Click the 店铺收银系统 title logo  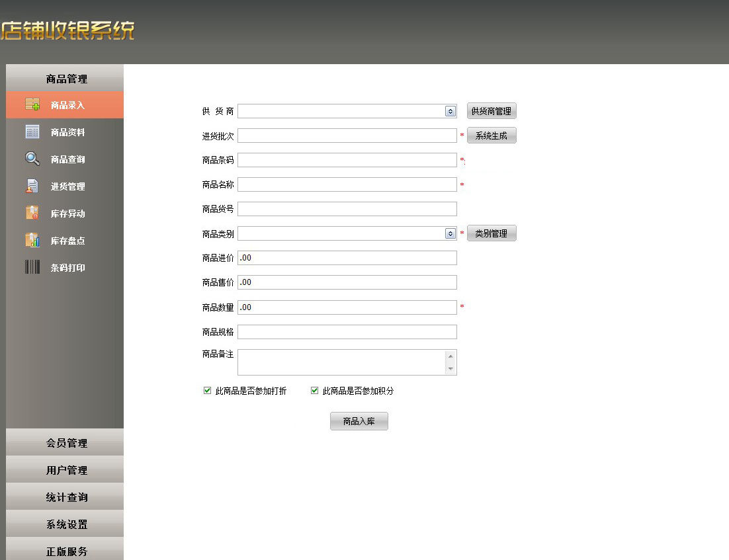click(68, 30)
